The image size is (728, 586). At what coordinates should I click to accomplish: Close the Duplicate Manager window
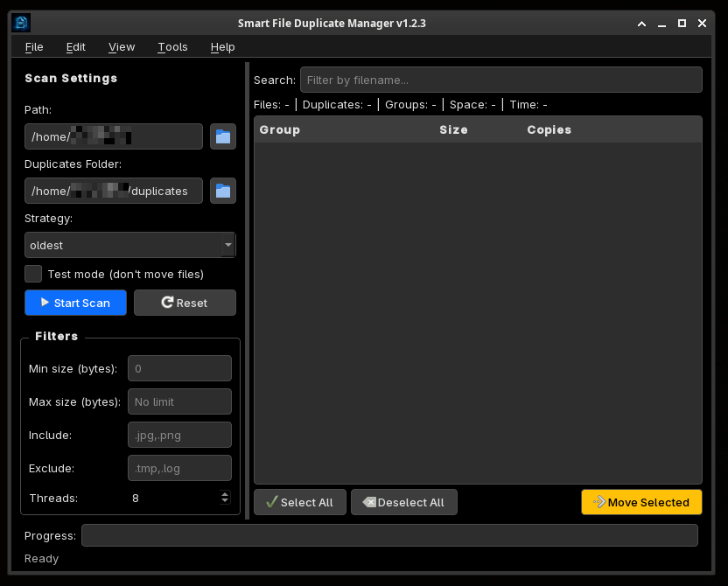[702, 24]
